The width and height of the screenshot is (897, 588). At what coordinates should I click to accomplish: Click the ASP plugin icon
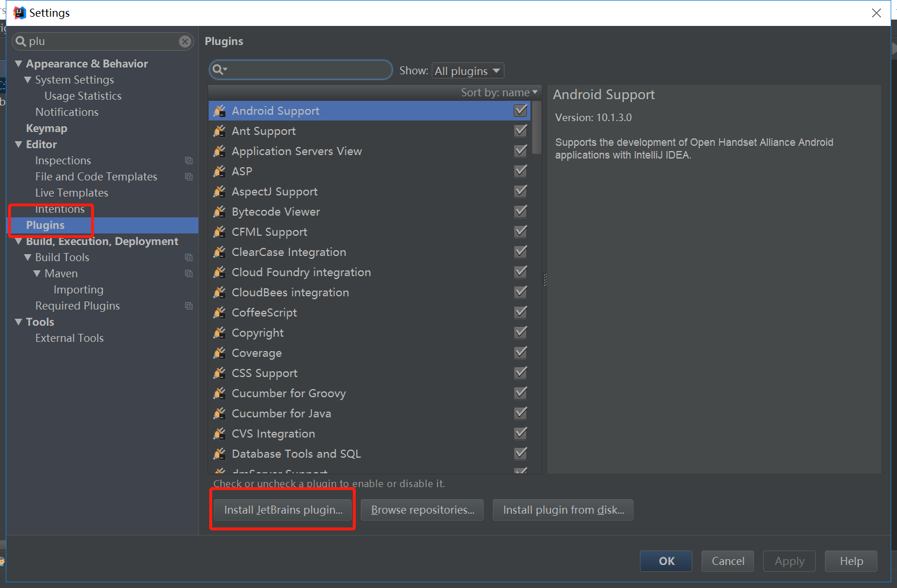coord(219,171)
